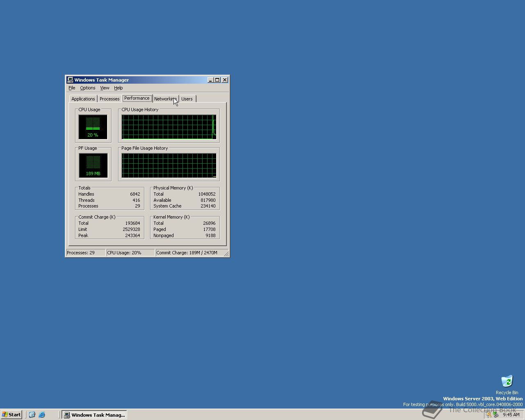Open the File menu
The height and width of the screenshot is (420, 525).
72,88
